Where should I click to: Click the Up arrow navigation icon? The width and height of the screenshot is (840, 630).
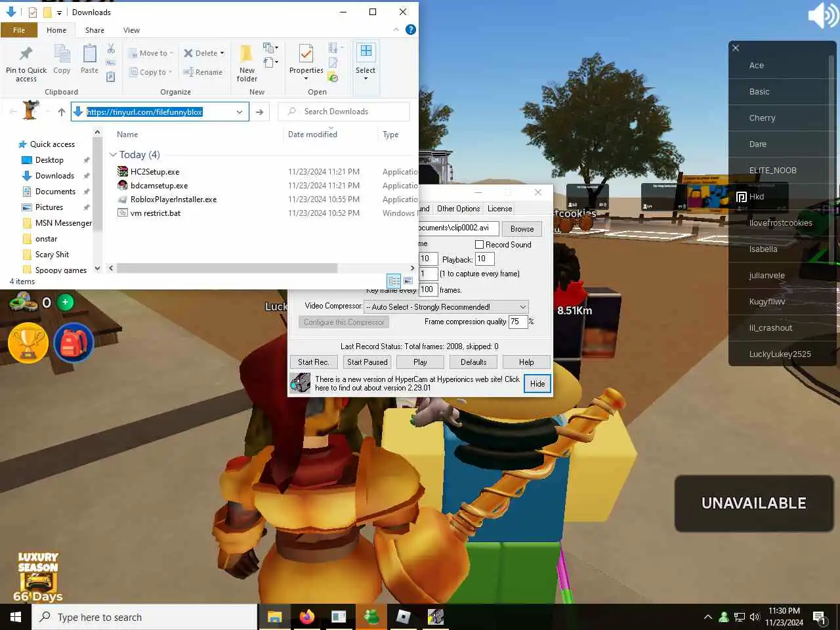pos(62,112)
